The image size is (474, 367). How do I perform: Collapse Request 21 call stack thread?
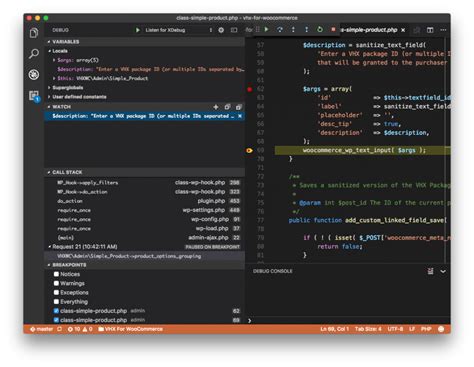tap(145, 247)
